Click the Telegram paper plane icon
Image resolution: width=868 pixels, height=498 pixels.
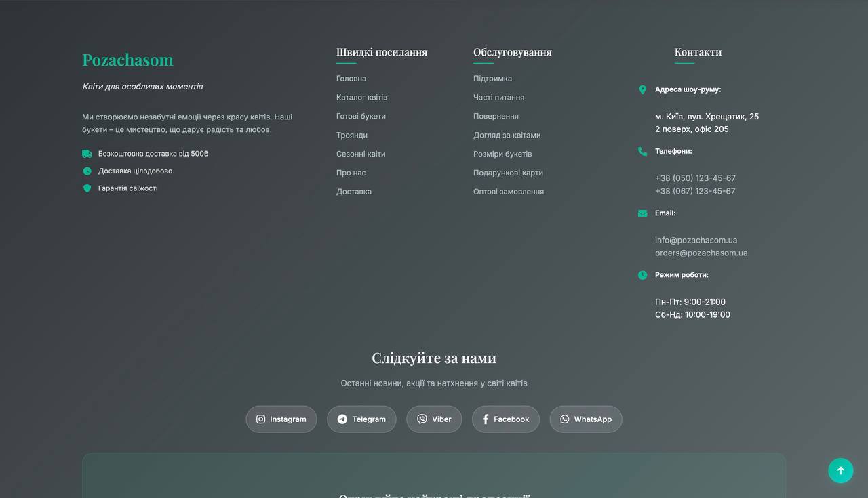(342, 419)
